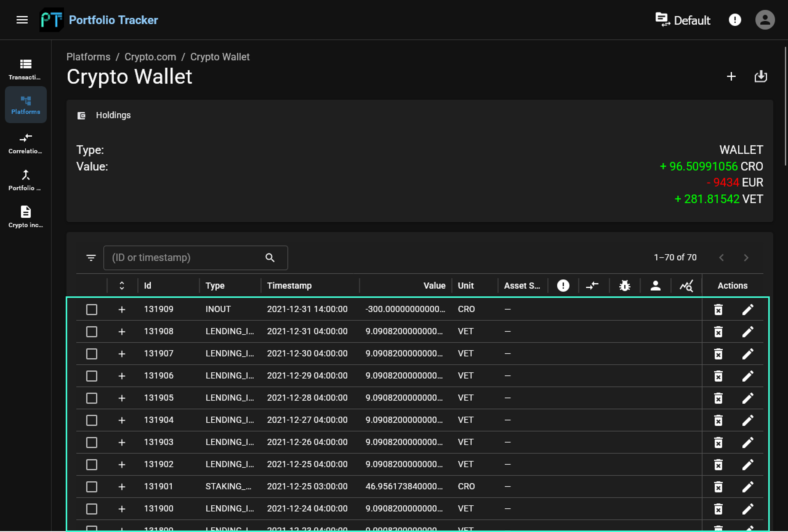Select checkbox for transaction 131909
788x532 pixels.
(91, 309)
